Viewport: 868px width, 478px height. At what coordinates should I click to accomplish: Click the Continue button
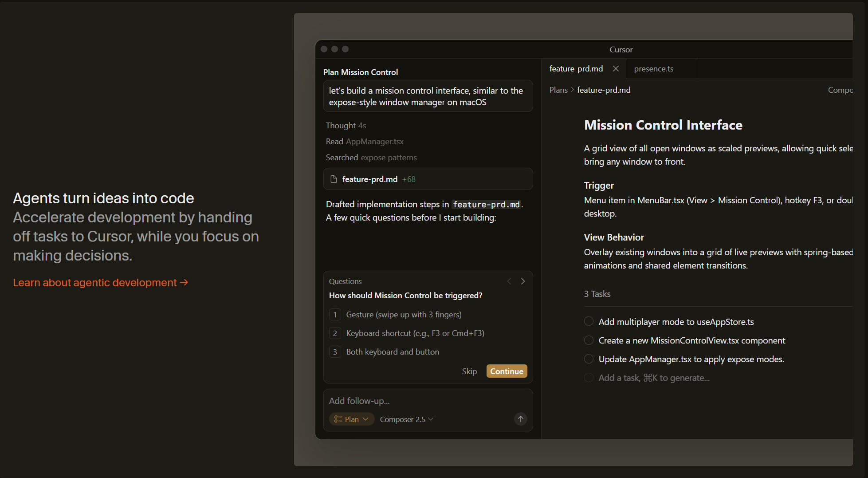point(507,371)
